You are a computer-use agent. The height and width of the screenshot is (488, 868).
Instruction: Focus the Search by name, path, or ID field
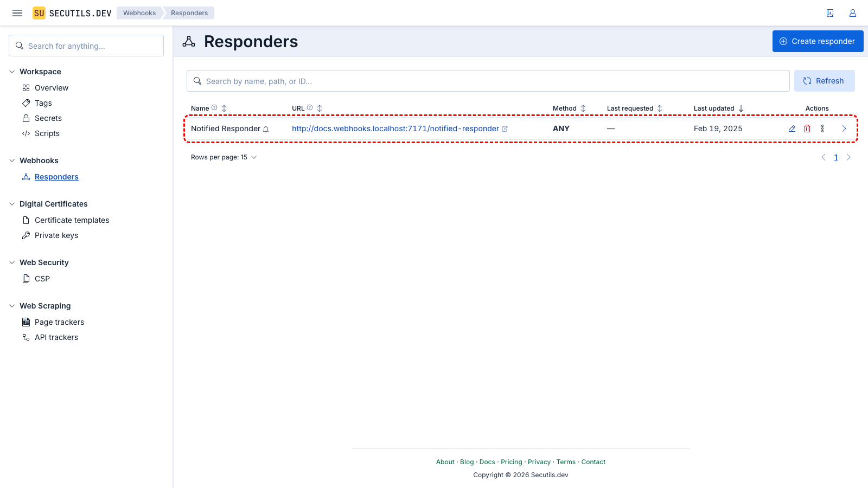(x=488, y=81)
